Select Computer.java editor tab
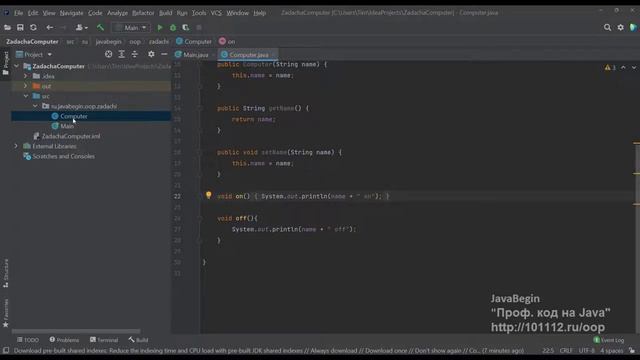The height and width of the screenshot is (360, 640). click(247, 55)
